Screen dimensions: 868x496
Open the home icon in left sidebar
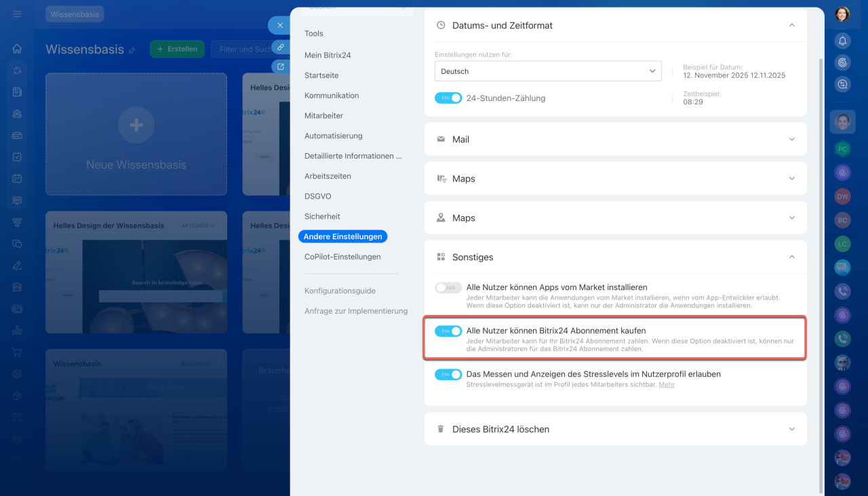pyautogui.click(x=17, y=49)
